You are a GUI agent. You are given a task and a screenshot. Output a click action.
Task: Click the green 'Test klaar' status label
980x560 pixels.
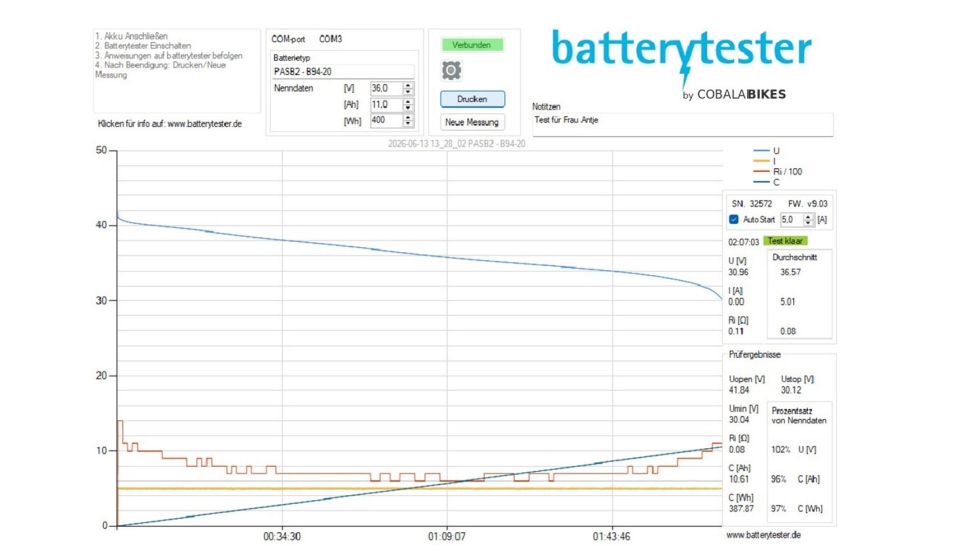[785, 241]
